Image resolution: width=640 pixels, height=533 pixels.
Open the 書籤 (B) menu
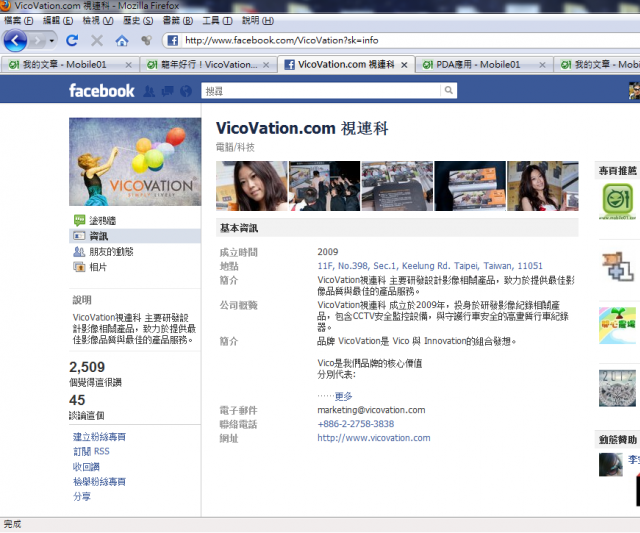coord(178,21)
